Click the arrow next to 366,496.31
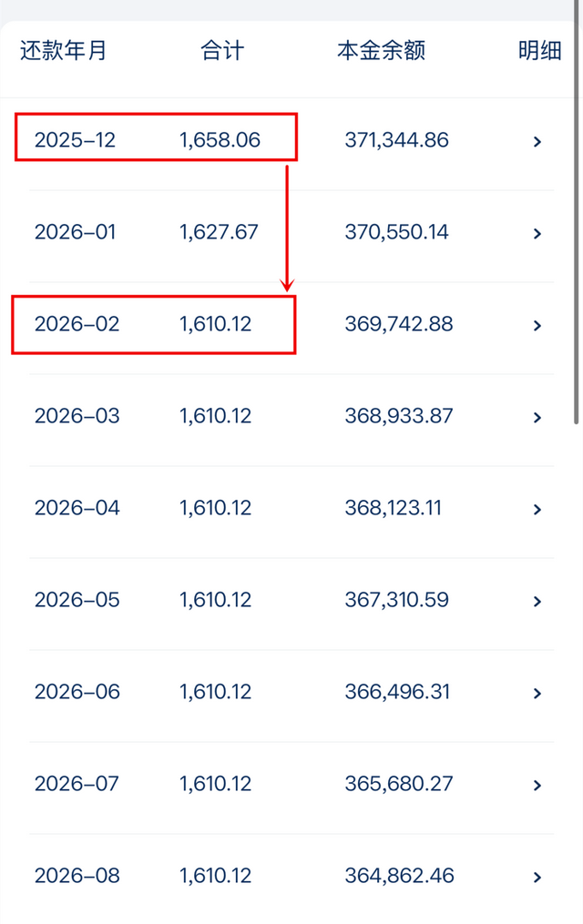This screenshot has height=924, width=583. tap(537, 693)
